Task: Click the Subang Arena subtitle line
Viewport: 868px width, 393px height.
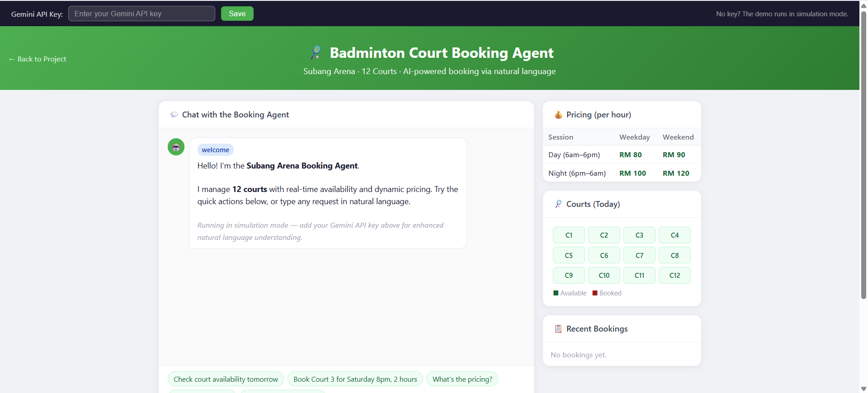Action: coord(429,71)
